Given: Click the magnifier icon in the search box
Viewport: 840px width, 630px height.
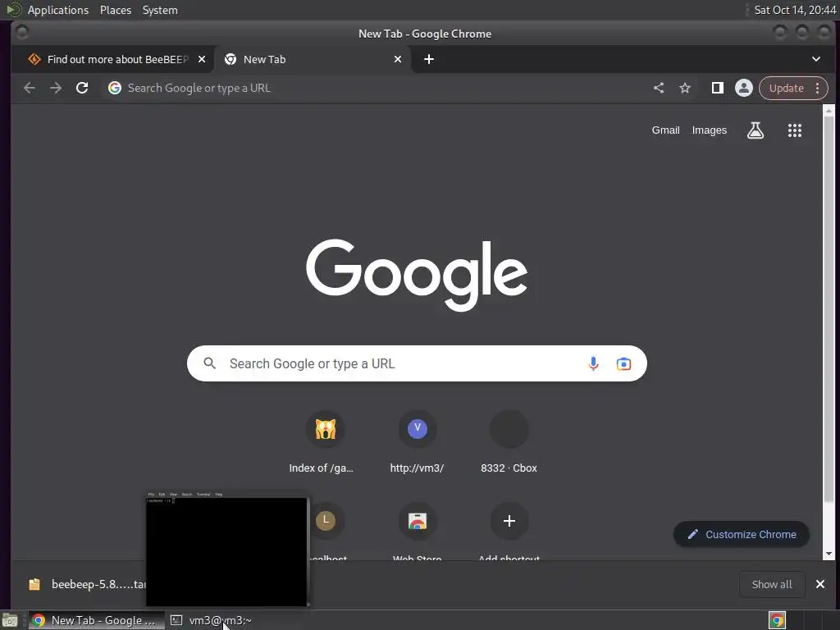Looking at the screenshot, I should (209, 363).
